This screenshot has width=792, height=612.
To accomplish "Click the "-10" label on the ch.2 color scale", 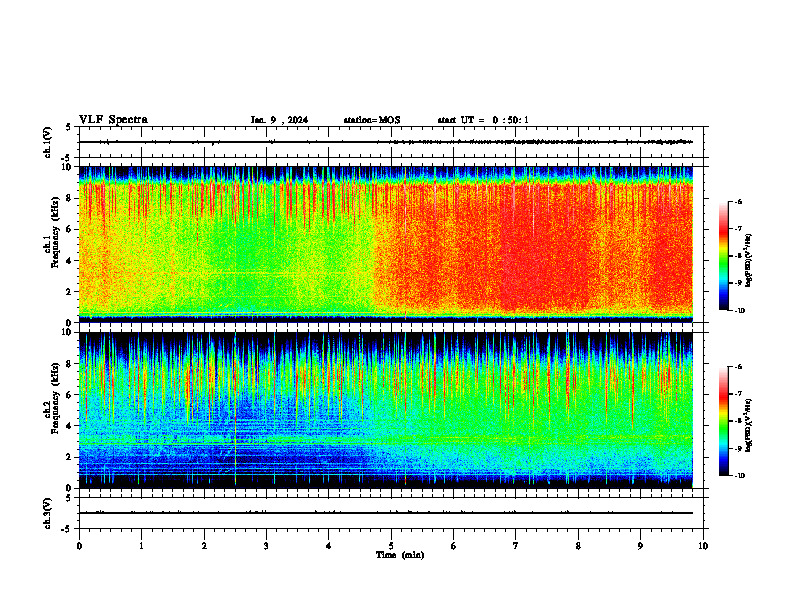I will coord(738,476).
